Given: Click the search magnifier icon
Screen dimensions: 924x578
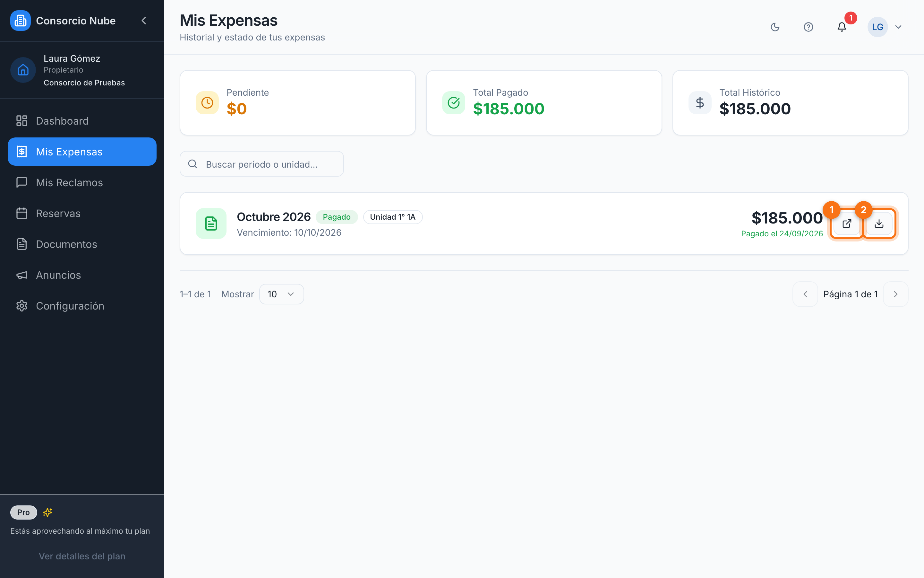Looking at the screenshot, I should 193,164.
